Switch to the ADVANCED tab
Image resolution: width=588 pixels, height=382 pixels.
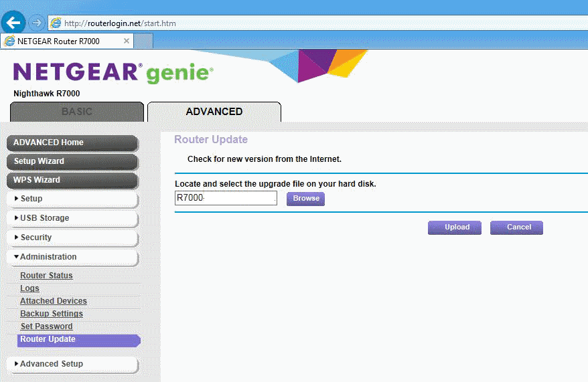(x=214, y=112)
